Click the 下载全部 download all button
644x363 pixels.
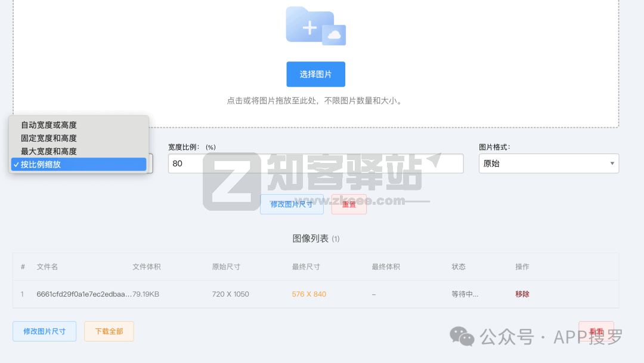click(x=109, y=331)
